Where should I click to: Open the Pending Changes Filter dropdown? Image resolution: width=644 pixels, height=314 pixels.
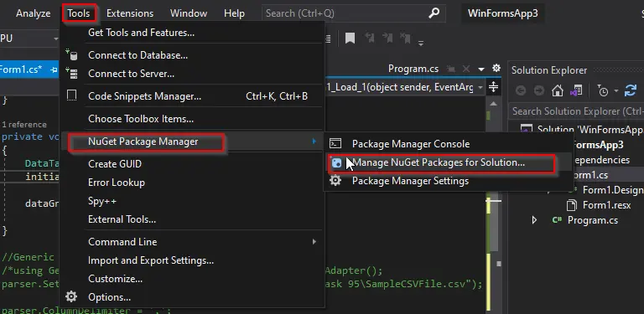tap(616, 91)
